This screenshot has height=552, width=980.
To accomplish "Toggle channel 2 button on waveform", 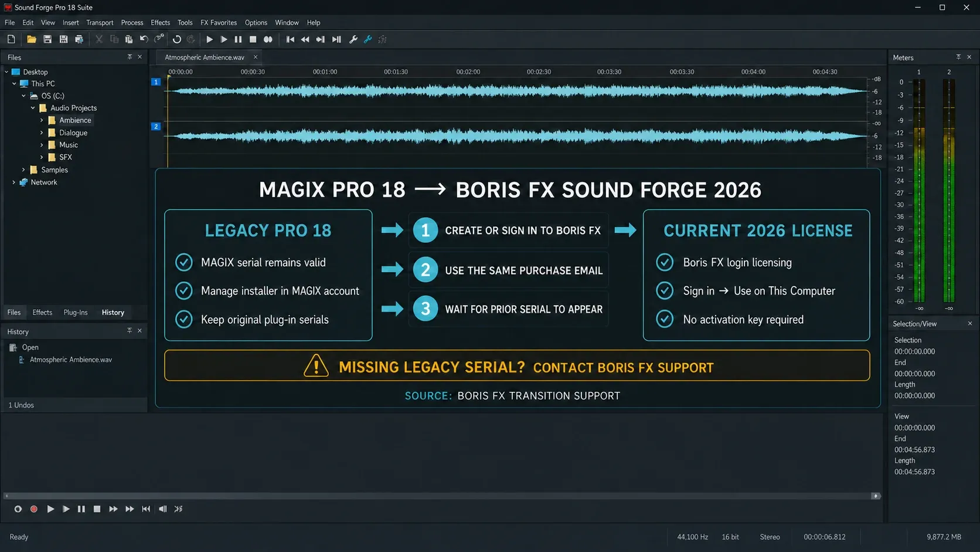I will coord(156,126).
